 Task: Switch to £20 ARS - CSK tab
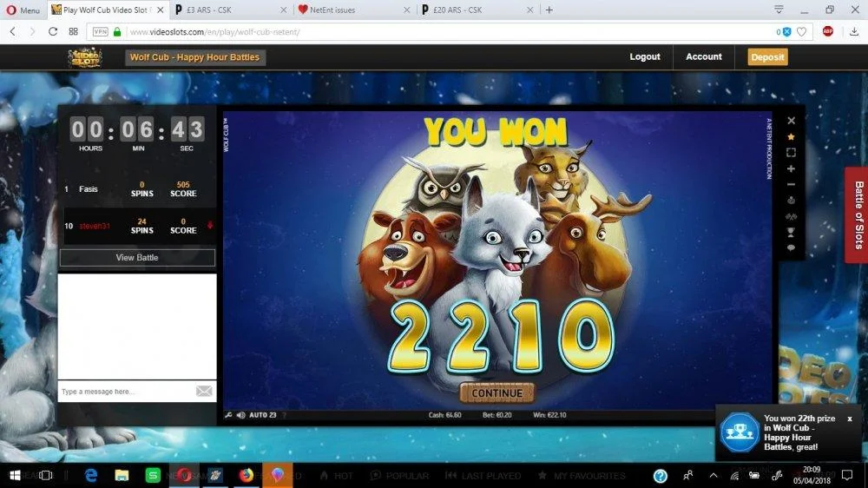[479, 10]
